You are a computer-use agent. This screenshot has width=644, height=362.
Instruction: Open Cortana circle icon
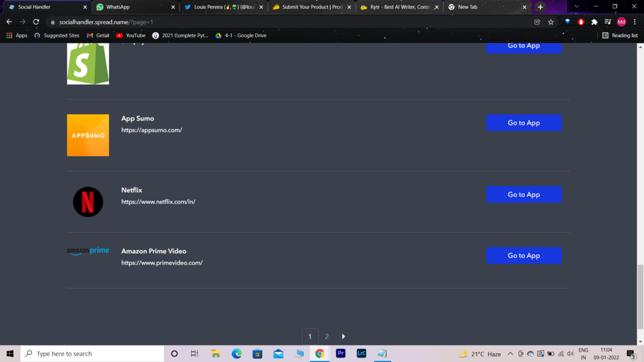[174, 354]
